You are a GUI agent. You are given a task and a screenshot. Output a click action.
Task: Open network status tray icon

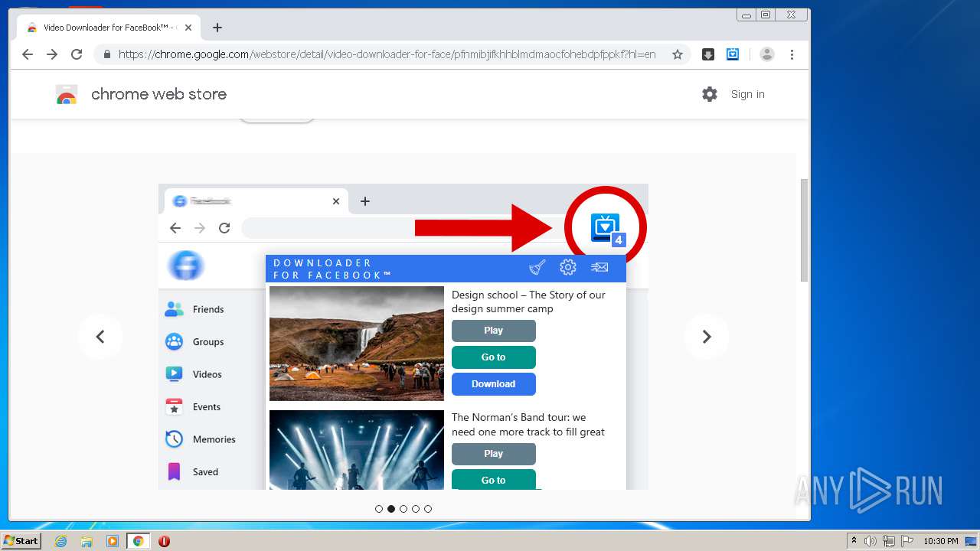888,541
